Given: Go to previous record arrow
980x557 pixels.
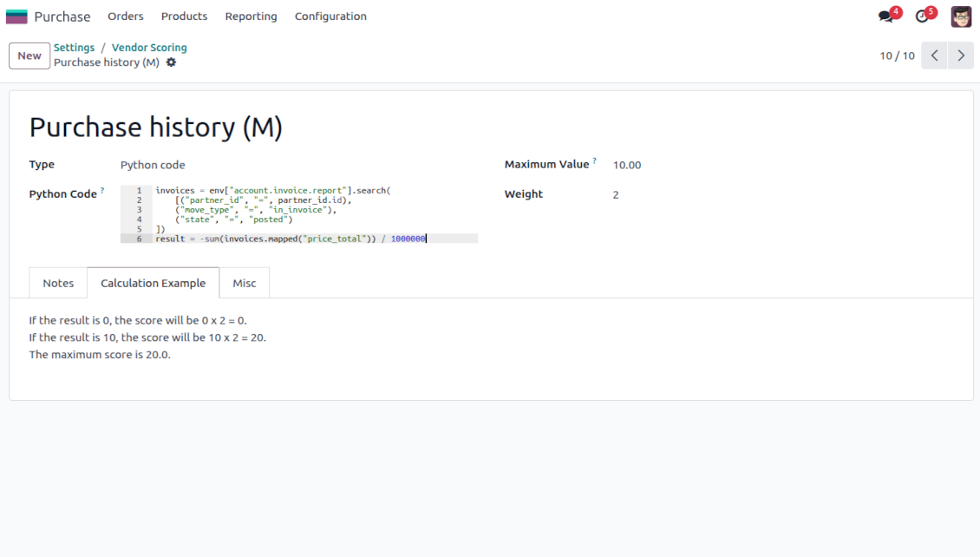Looking at the screenshot, I should pos(934,56).
